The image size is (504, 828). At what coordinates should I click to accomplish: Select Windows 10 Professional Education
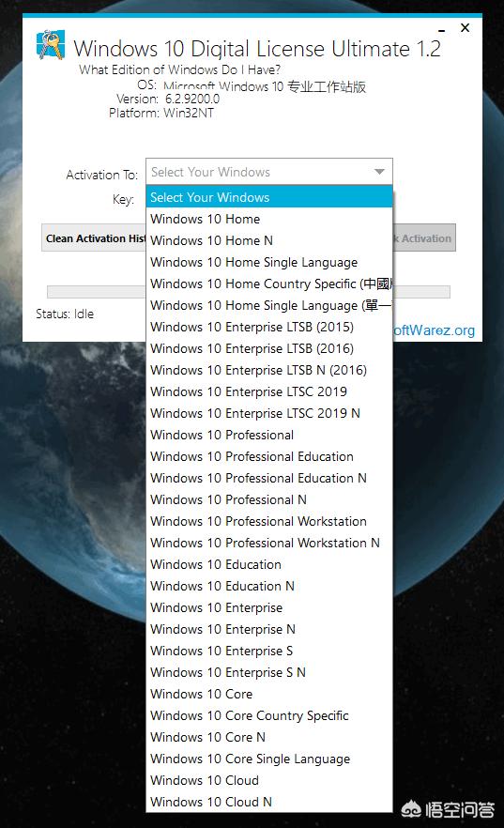269,457
